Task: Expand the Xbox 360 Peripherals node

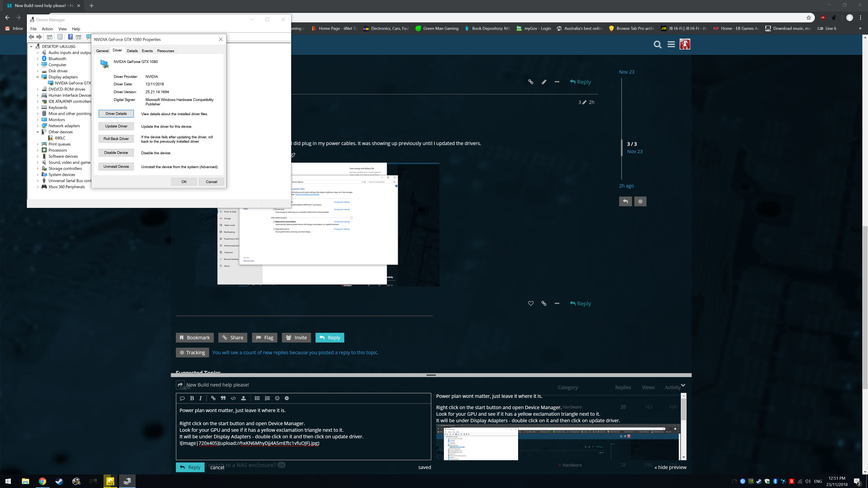Action: (38, 187)
